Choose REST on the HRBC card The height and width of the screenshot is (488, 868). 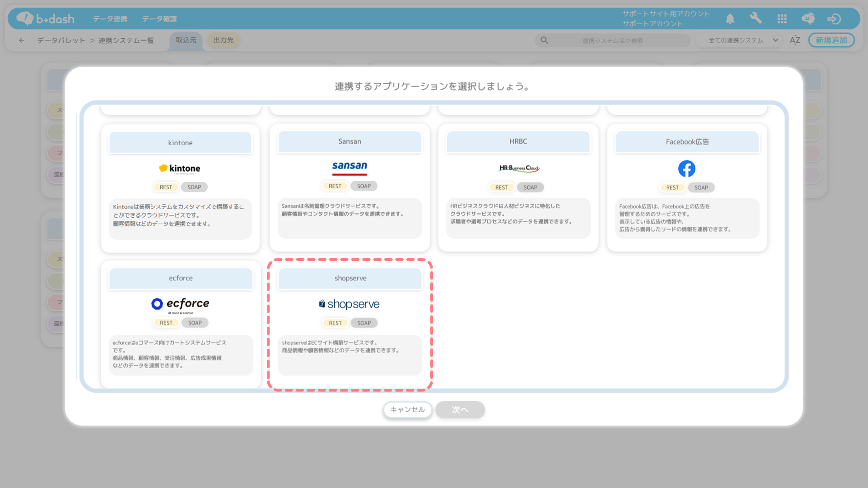[502, 187]
